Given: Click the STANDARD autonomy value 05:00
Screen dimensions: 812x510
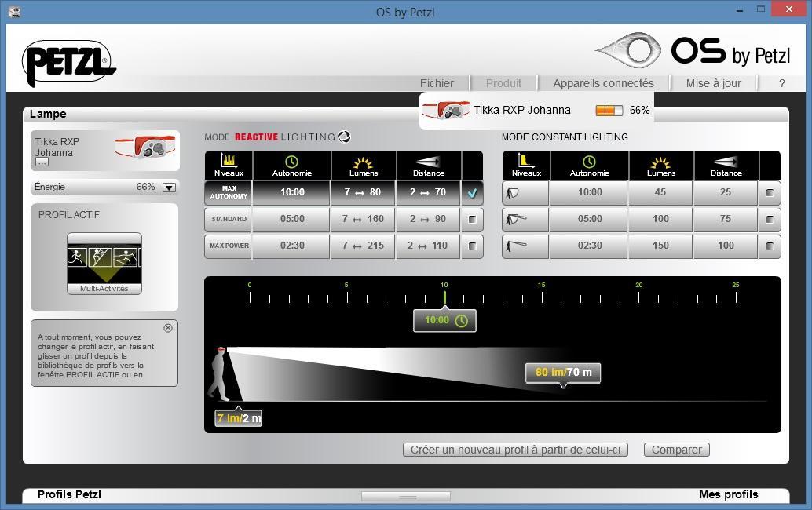Looking at the screenshot, I should pyautogui.click(x=292, y=220).
